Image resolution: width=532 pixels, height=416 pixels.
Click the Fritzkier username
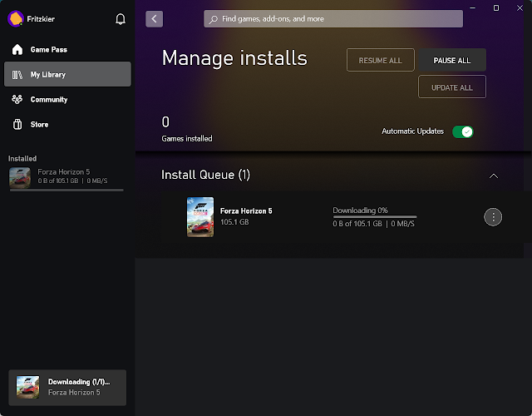pyautogui.click(x=41, y=19)
